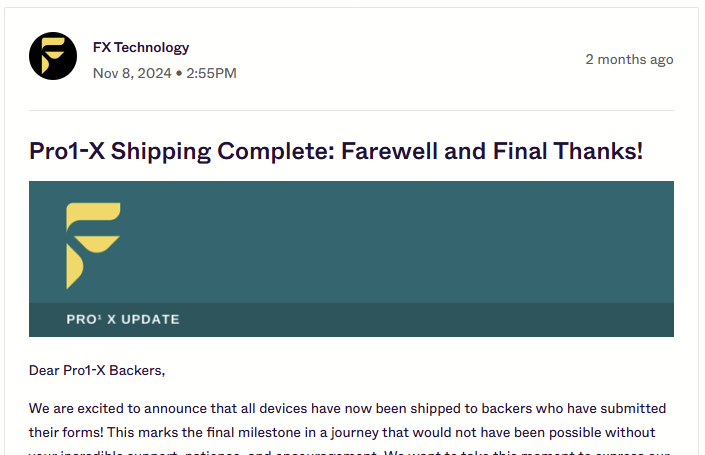705x455 pixels.
Task: Click "Pro1-X" at start of post title
Action: pos(66,152)
